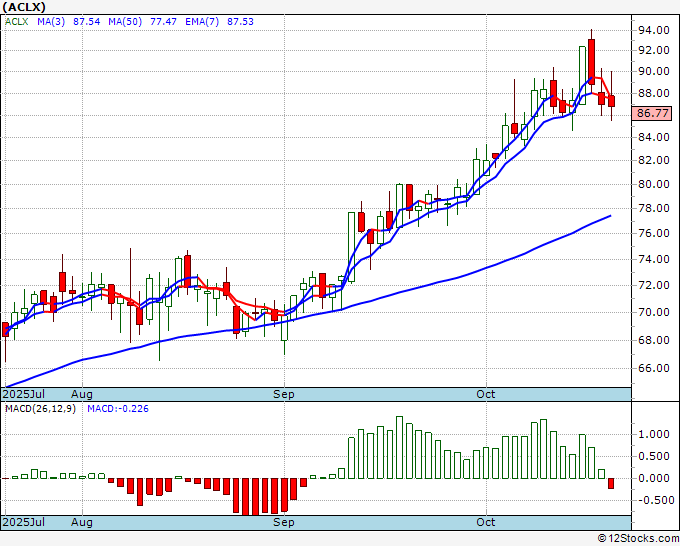Image resolution: width=680 pixels, height=546 pixels.
Task: Click the 90.00 price axis label
Action: pos(653,72)
